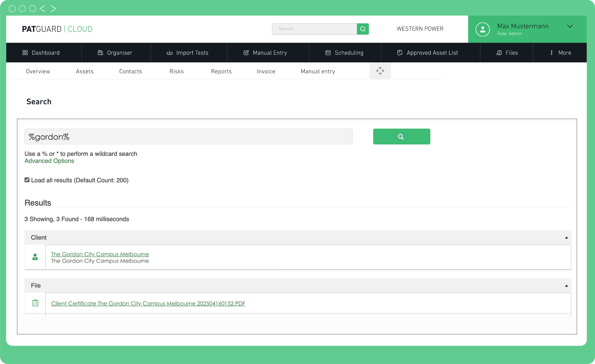
Task: Click the three-dot More icon
Action: 552,53
